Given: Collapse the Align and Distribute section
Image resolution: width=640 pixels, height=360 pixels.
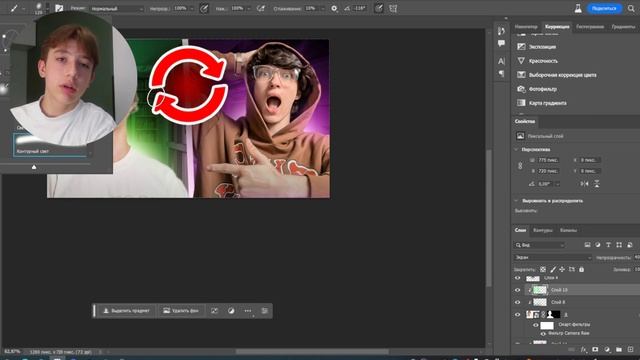Looking at the screenshot, I should point(516,201).
